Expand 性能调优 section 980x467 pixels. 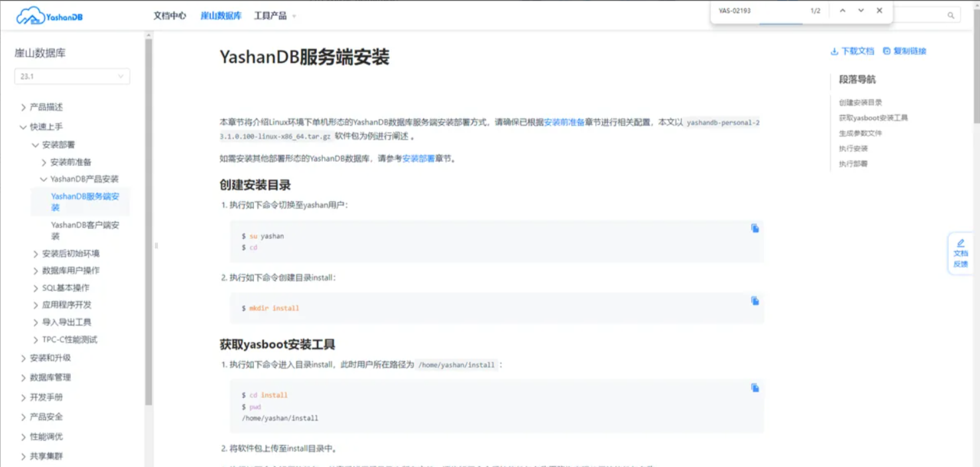(x=24, y=436)
